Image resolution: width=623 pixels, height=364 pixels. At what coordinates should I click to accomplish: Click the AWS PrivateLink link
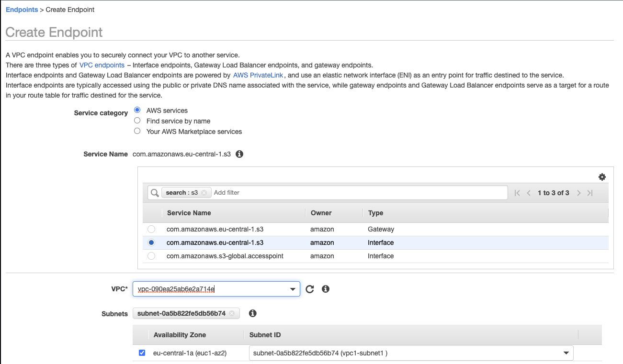coord(257,75)
